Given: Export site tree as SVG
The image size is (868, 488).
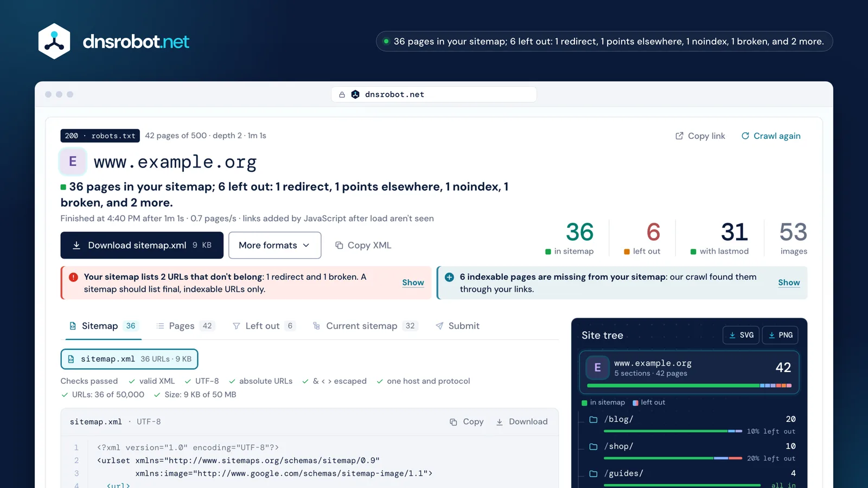Looking at the screenshot, I should point(741,335).
